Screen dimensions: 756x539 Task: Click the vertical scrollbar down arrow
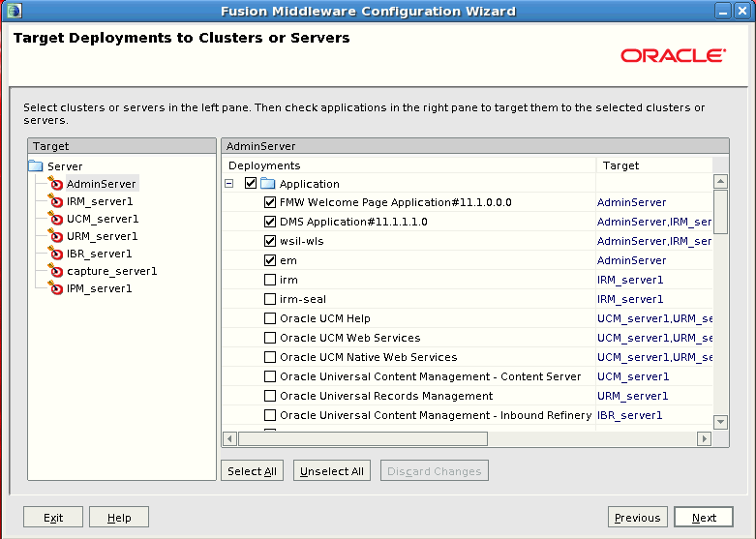pos(720,422)
